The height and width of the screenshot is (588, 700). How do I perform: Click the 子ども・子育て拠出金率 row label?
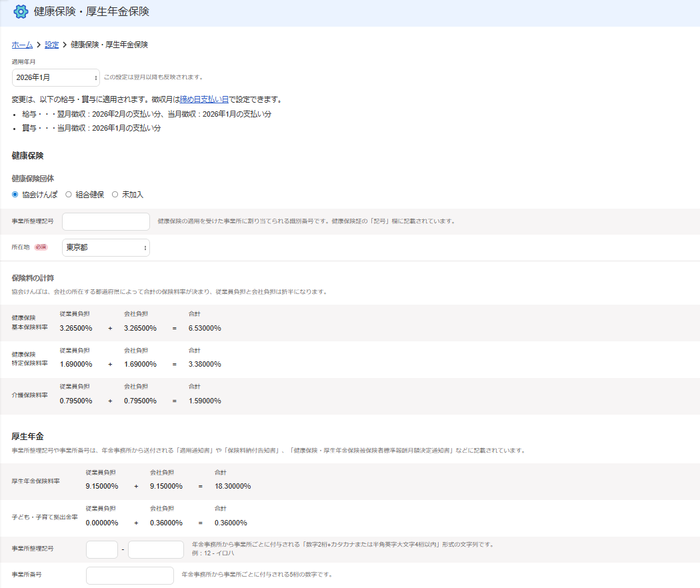45,517
